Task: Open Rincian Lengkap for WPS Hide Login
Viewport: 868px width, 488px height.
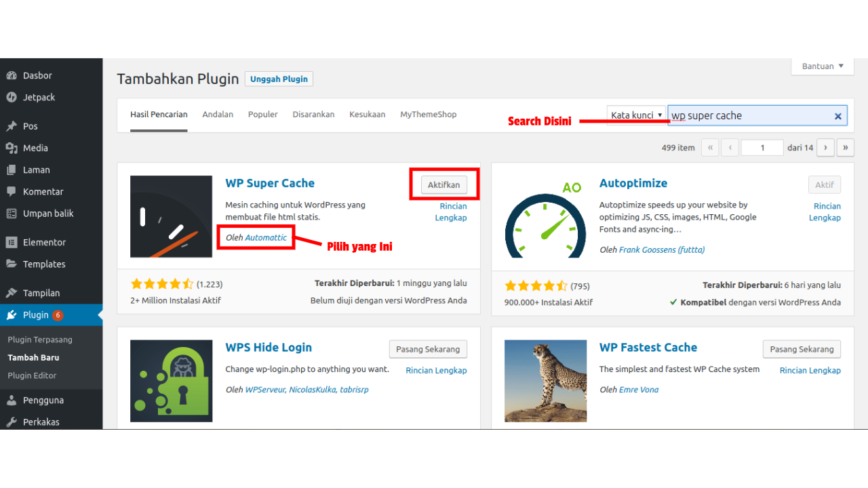Action: coord(436,370)
